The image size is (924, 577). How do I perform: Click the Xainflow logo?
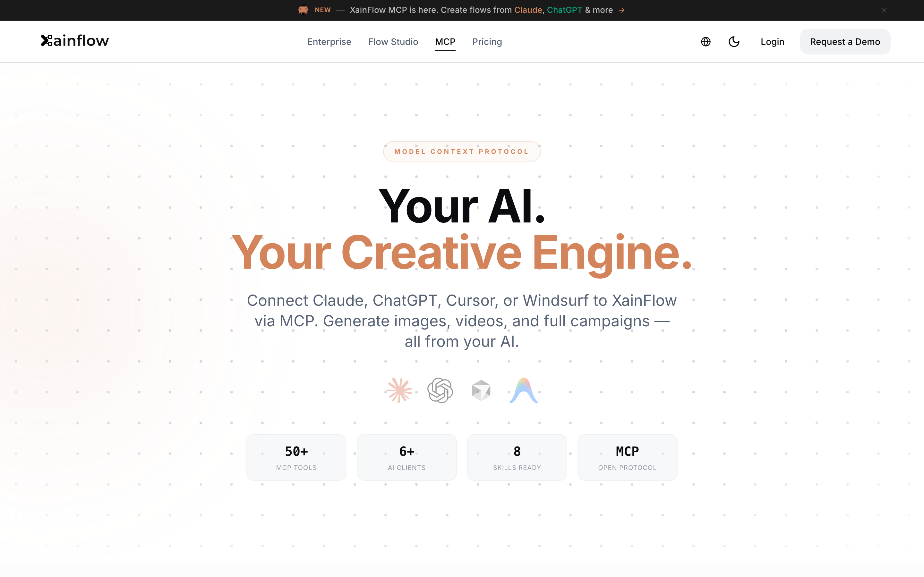tap(75, 41)
